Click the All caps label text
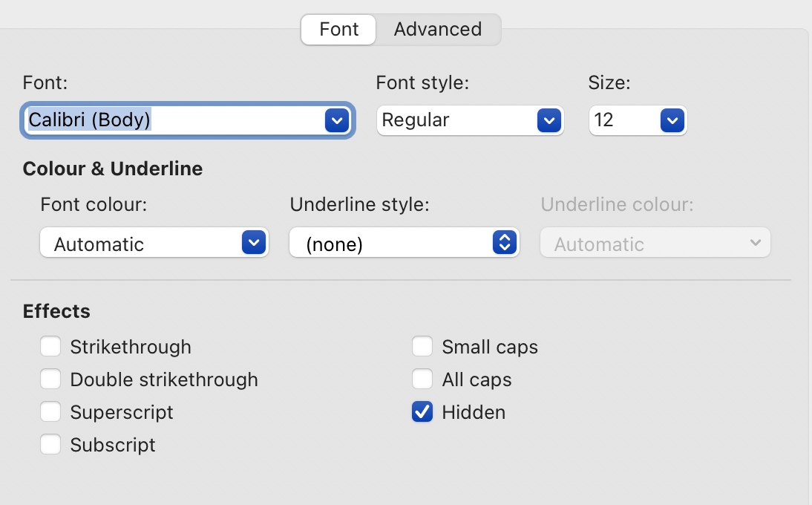 pyautogui.click(x=477, y=379)
